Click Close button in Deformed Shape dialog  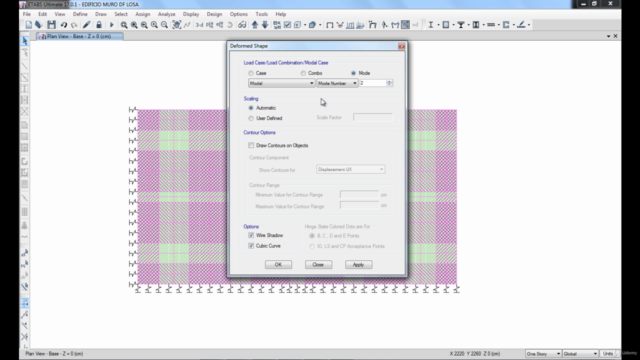[x=318, y=264]
